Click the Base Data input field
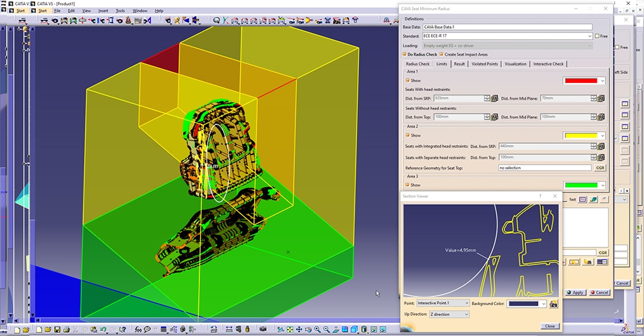Viewport: 644px width, 336px height. [x=508, y=27]
